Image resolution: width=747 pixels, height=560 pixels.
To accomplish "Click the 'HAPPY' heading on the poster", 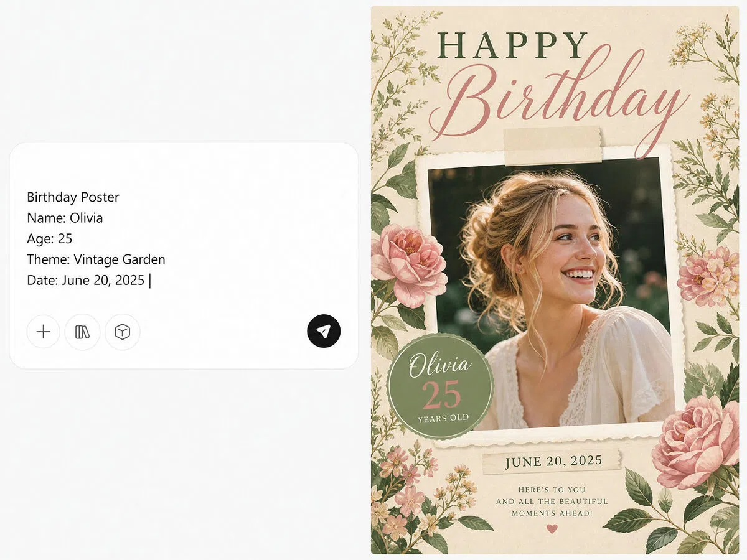I will pyautogui.click(x=512, y=45).
